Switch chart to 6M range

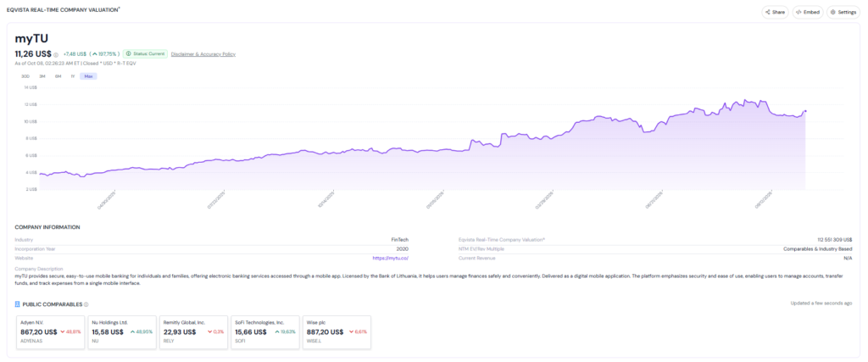click(x=58, y=76)
